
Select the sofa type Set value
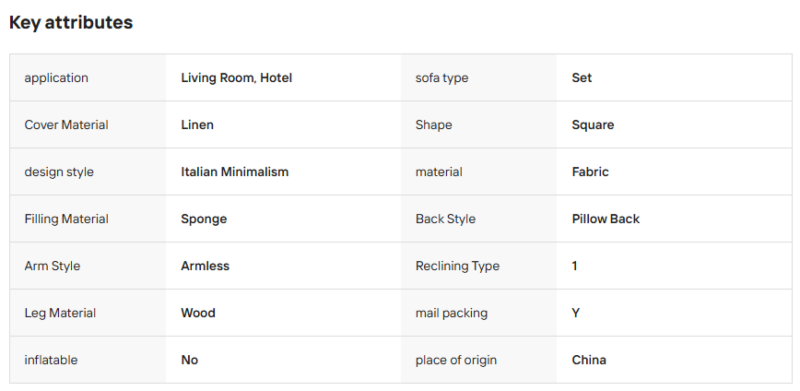582,78
